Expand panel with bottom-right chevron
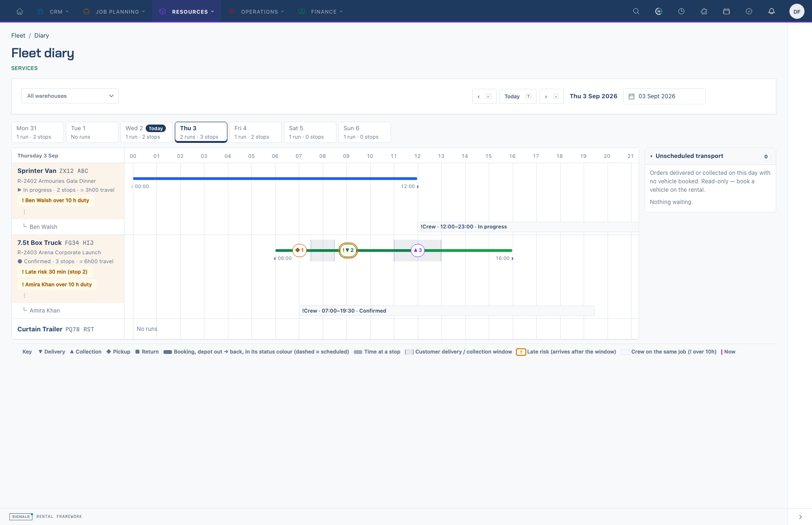Screen dimensions: 812x525 (800, 517)
